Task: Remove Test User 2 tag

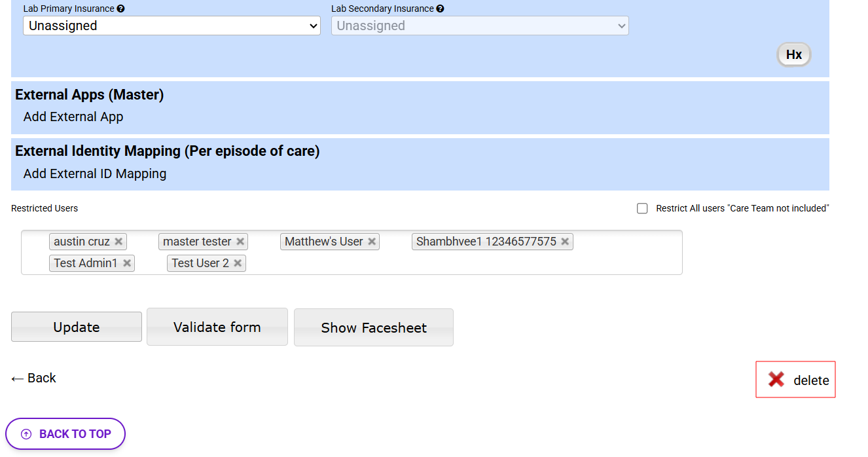Action: 238,263
